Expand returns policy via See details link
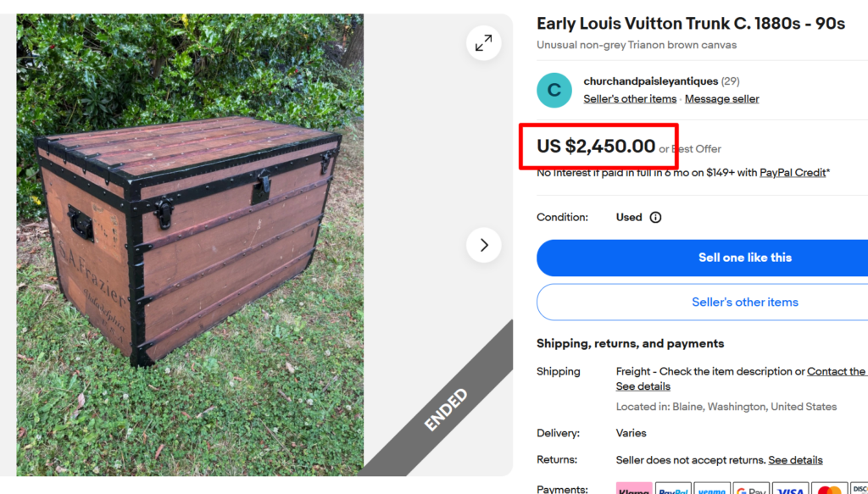 (795, 459)
